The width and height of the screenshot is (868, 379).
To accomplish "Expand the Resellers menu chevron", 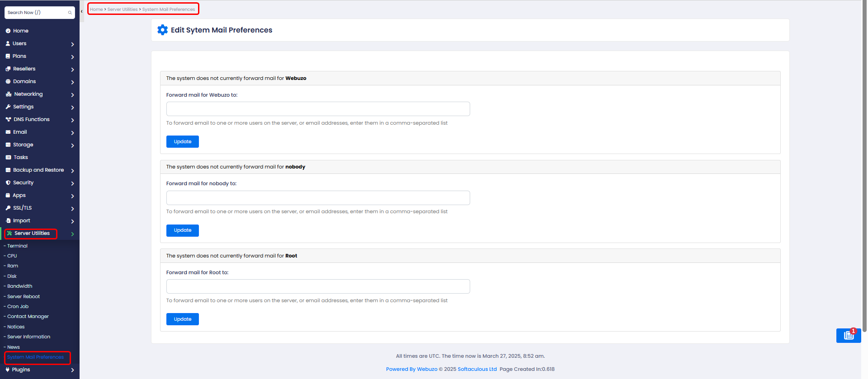I will point(72,70).
